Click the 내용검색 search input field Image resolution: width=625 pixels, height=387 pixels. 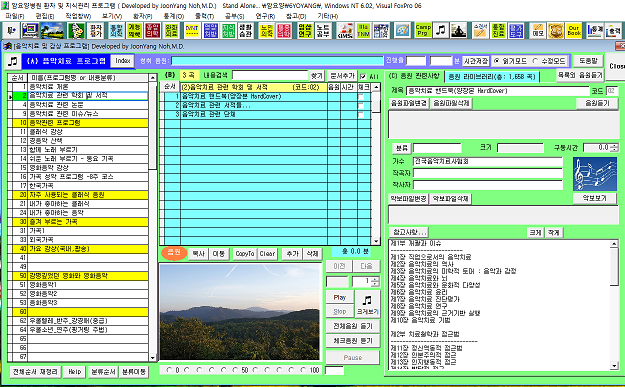pos(270,75)
